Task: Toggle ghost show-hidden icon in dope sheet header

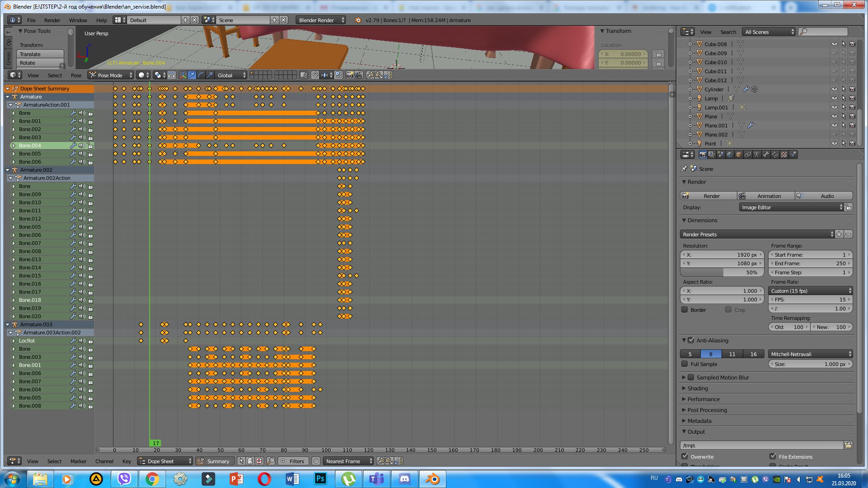Action: (x=250, y=461)
